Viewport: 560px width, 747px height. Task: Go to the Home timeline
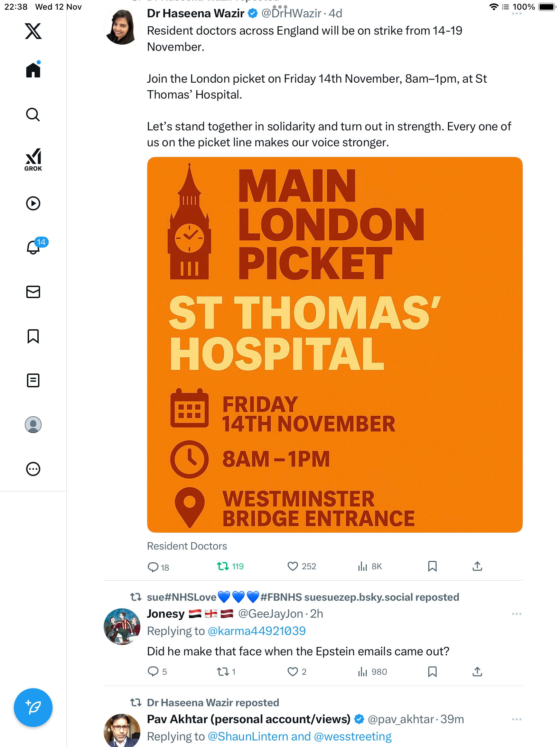click(x=33, y=70)
